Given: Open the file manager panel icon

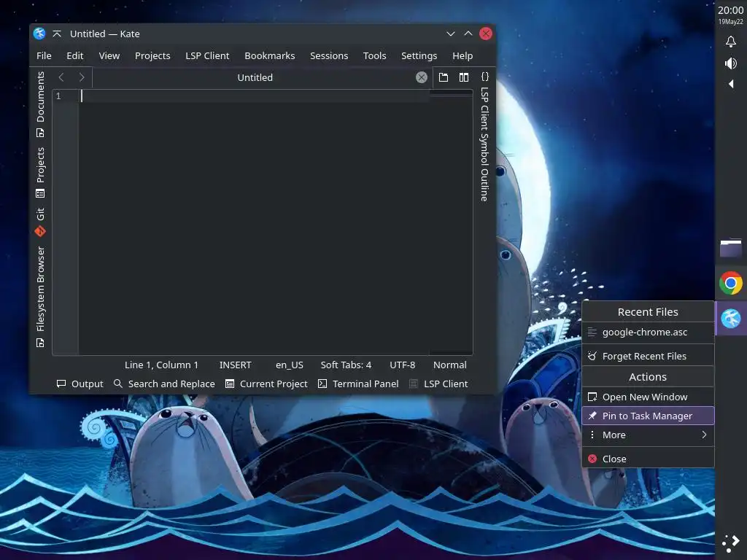Looking at the screenshot, I should coord(731,248).
